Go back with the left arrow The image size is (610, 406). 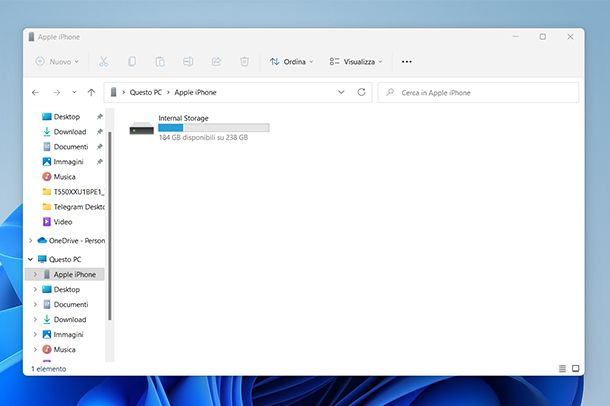pos(35,92)
